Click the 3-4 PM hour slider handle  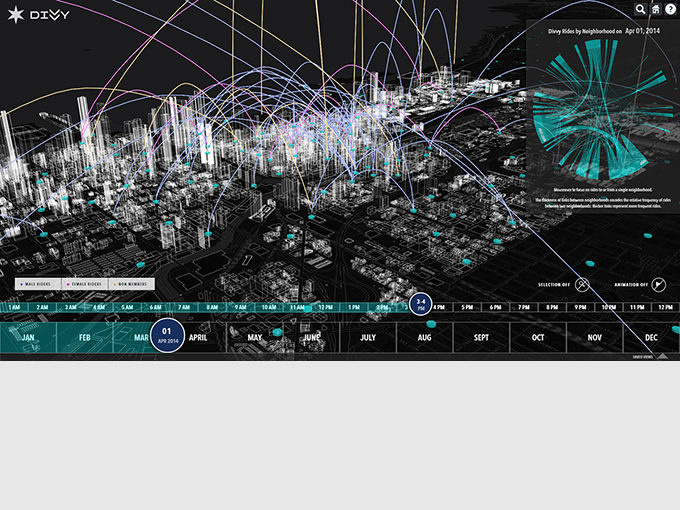(x=421, y=304)
